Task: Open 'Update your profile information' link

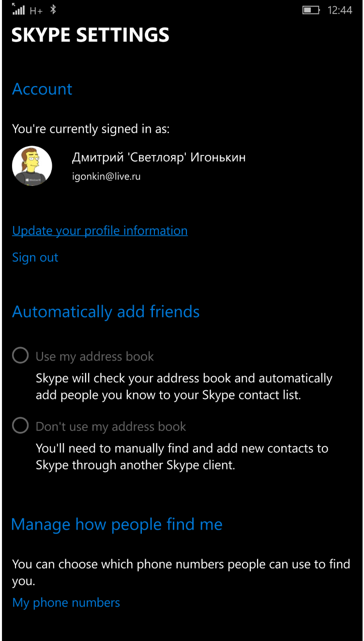Action: click(x=100, y=231)
